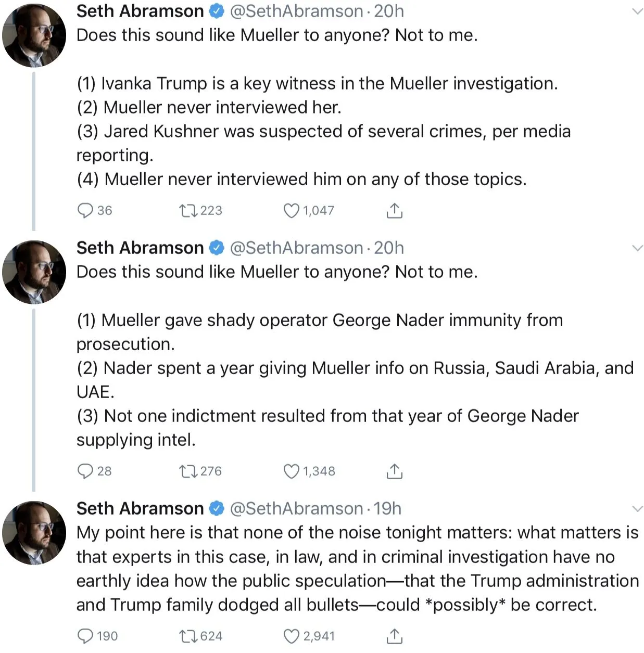The height and width of the screenshot is (653, 644).
Task: Share the George Nader immunity tweet
Action: pos(395,471)
